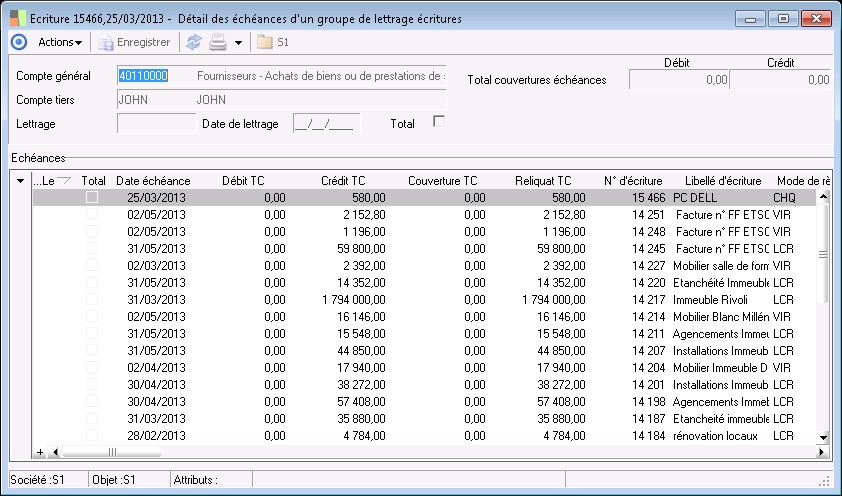Click the application icon in title bar

(16, 17)
